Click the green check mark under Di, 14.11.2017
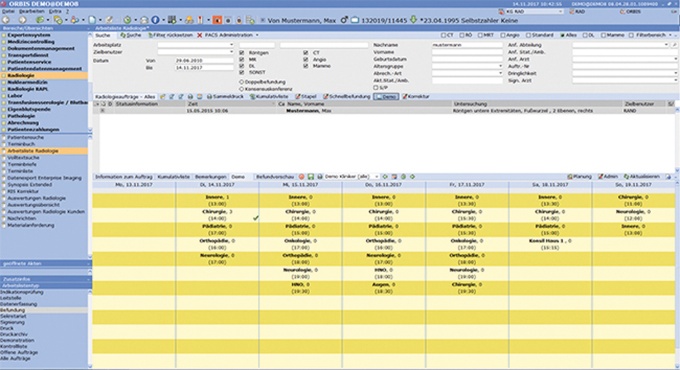The height and width of the screenshot is (370, 680). pyautogui.click(x=256, y=218)
